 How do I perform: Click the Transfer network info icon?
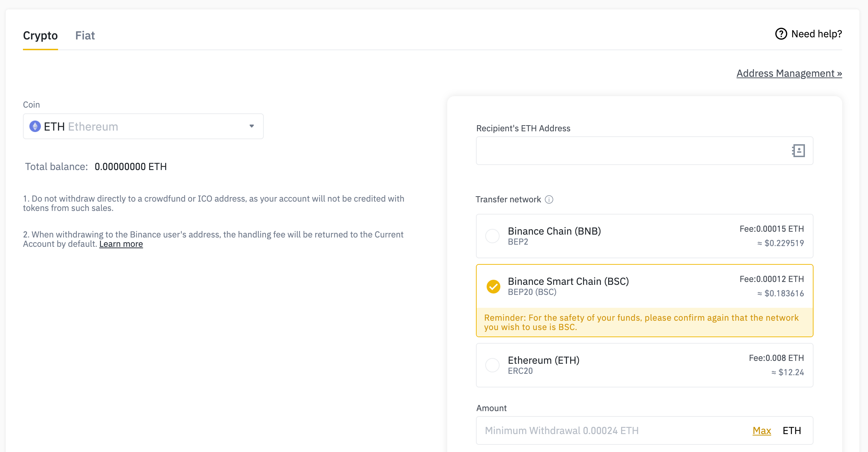[x=549, y=199]
